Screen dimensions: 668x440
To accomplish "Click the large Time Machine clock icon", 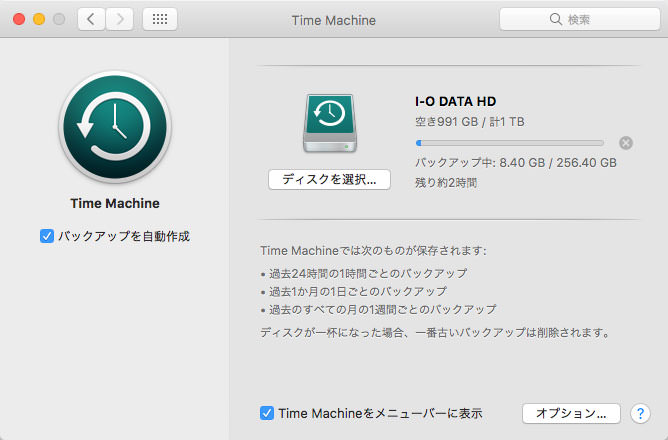I will pos(115,127).
